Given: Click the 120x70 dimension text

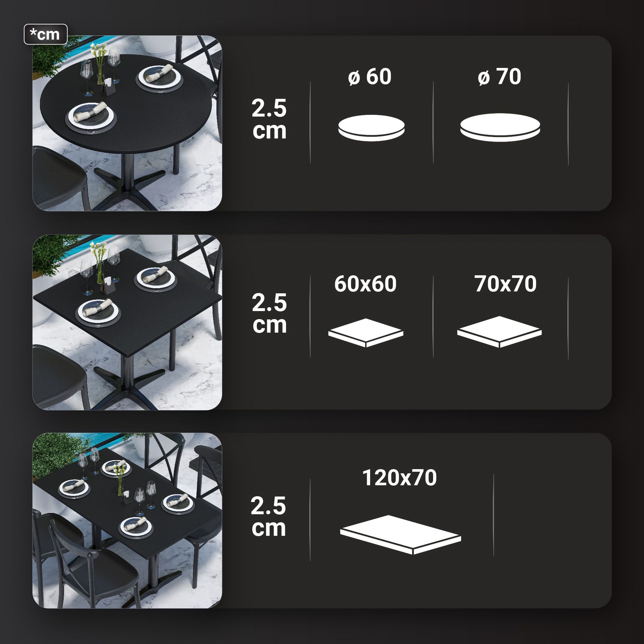Looking at the screenshot, I should (399, 478).
